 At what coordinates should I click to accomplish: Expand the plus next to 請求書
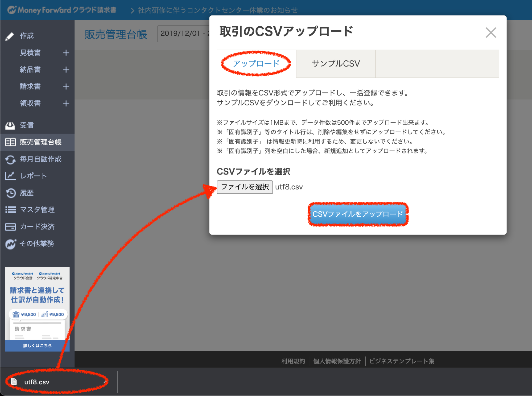(x=66, y=86)
